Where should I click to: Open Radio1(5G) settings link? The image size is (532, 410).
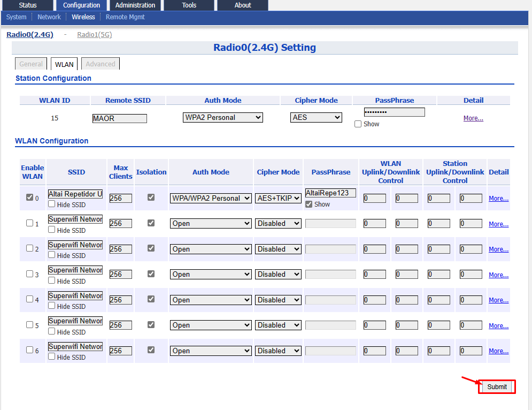[x=94, y=35]
